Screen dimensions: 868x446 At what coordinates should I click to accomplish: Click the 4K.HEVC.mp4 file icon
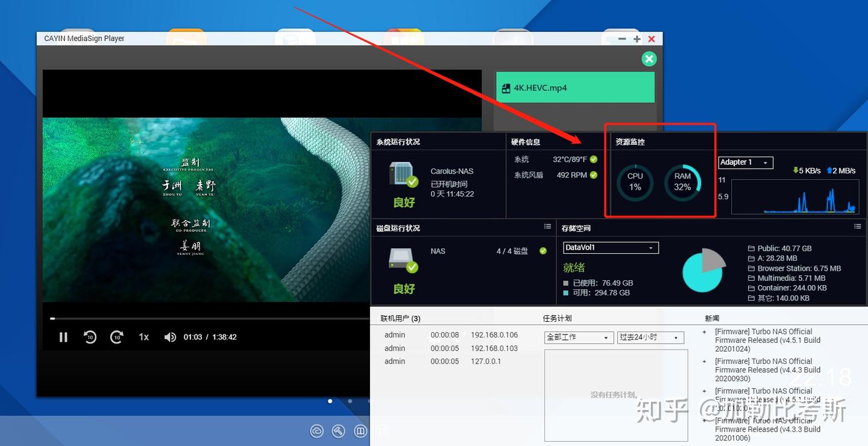pyautogui.click(x=506, y=87)
